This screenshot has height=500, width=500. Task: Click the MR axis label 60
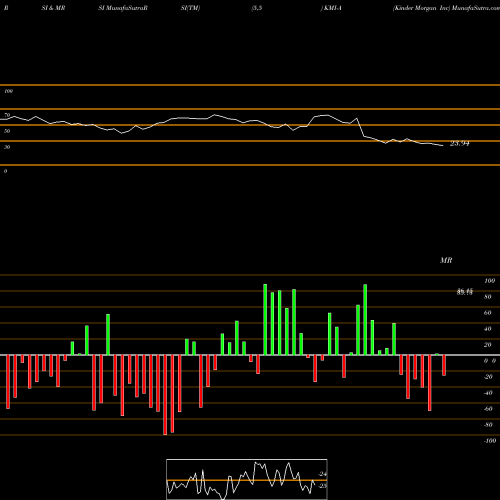488,313
